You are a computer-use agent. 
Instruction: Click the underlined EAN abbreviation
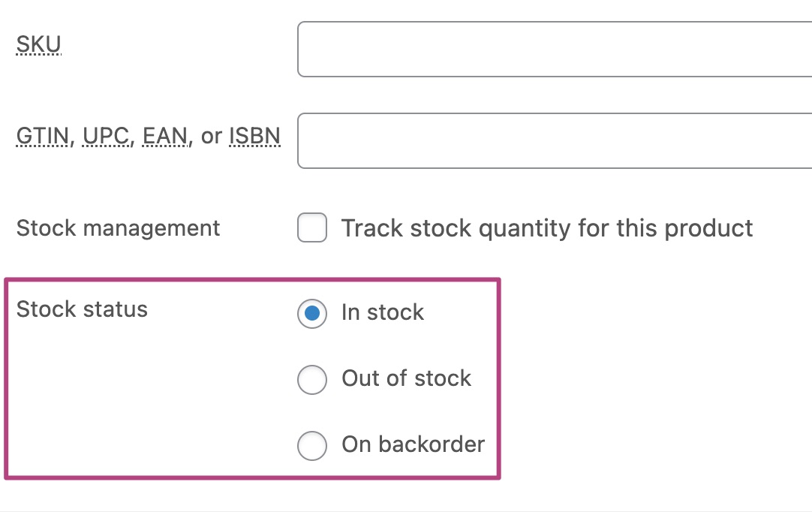[x=165, y=137]
